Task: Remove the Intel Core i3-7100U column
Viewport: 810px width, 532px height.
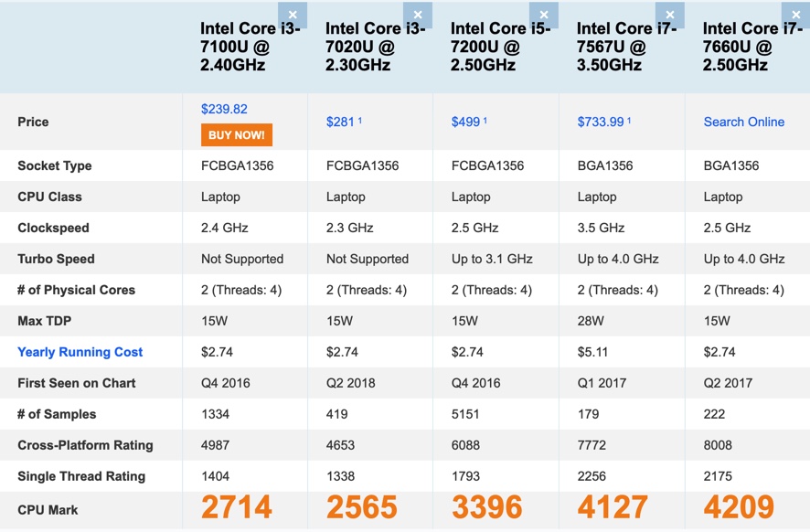Action: click(293, 15)
